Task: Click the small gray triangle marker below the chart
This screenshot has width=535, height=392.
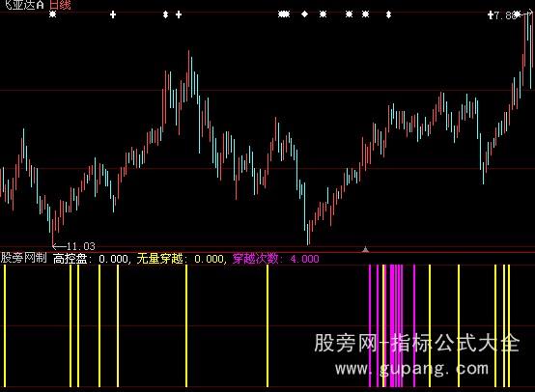Action: click(x=365, y=249)
